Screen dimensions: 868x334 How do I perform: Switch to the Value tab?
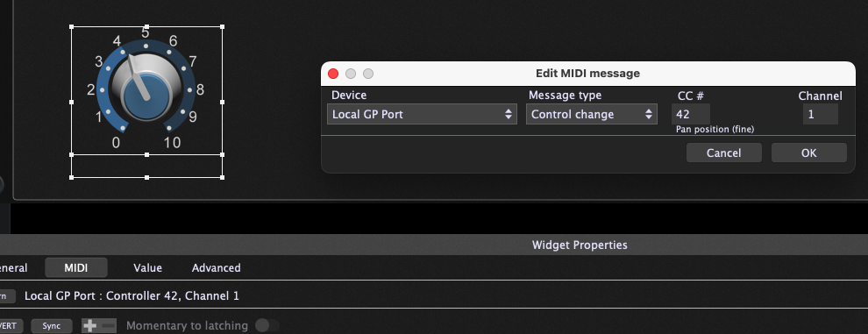pos(148,268)
